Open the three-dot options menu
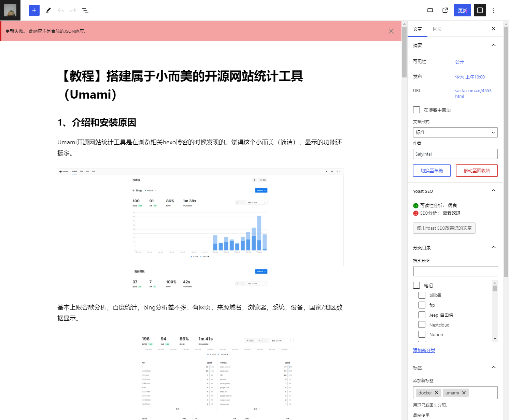The height and width of the screenshot is (420, 509). [x=494, y=10]
